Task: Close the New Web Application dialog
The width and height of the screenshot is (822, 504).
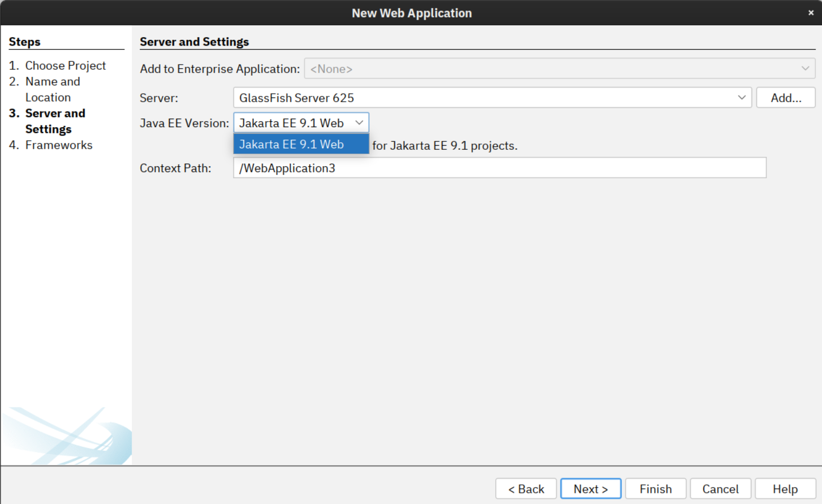Action: (811, 12)
